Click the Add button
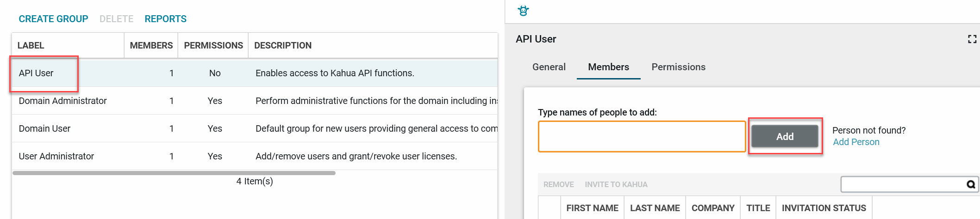The width and height of the screenshot is (980, 219). [785, 136]
